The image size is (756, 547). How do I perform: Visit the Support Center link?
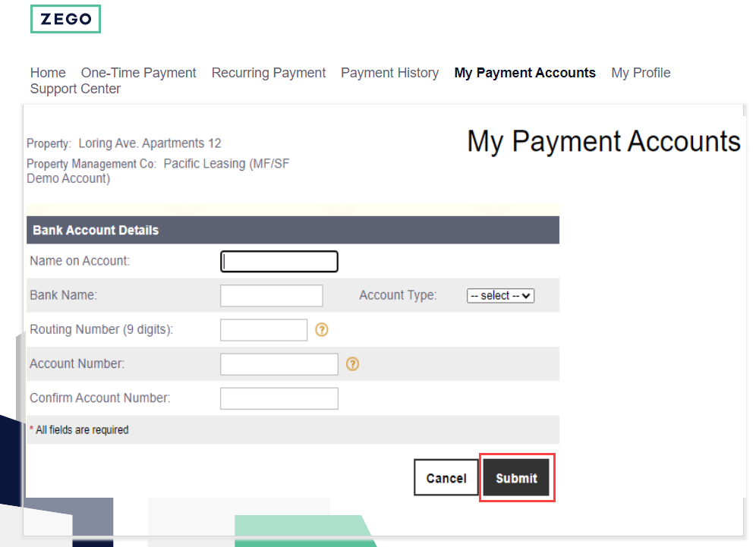75,89
